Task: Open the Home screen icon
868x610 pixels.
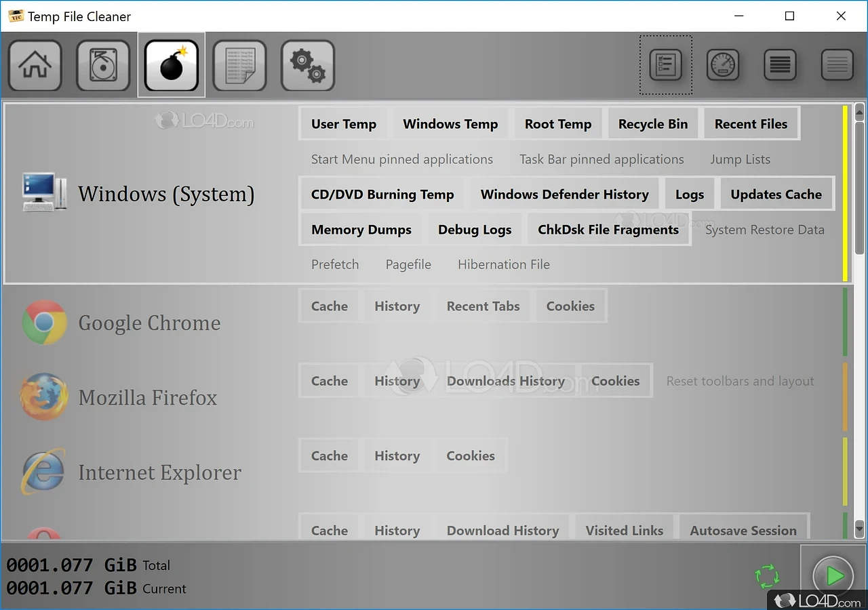Action: point(35,66)
